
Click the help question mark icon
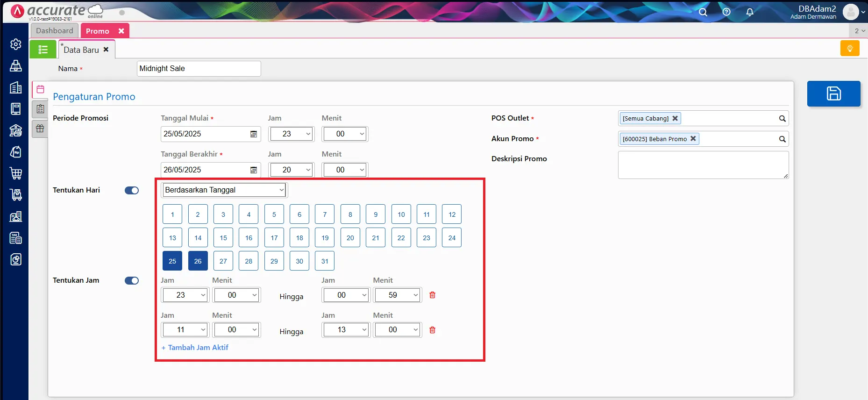click(726, 12)
